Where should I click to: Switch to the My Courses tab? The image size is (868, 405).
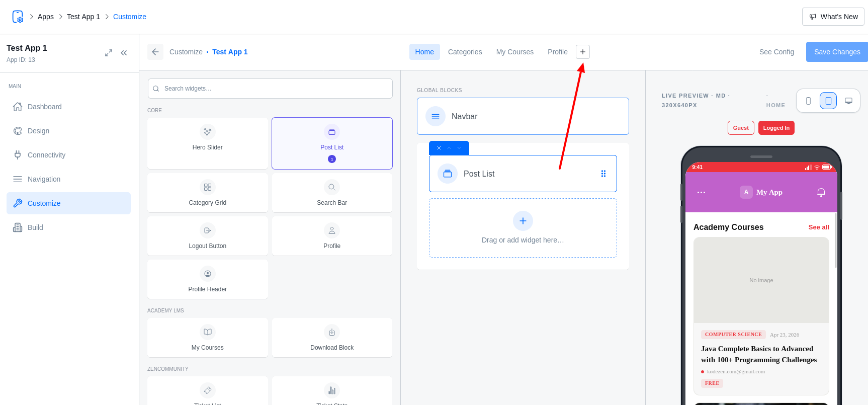pyautogui.click(x=514, y=52)
